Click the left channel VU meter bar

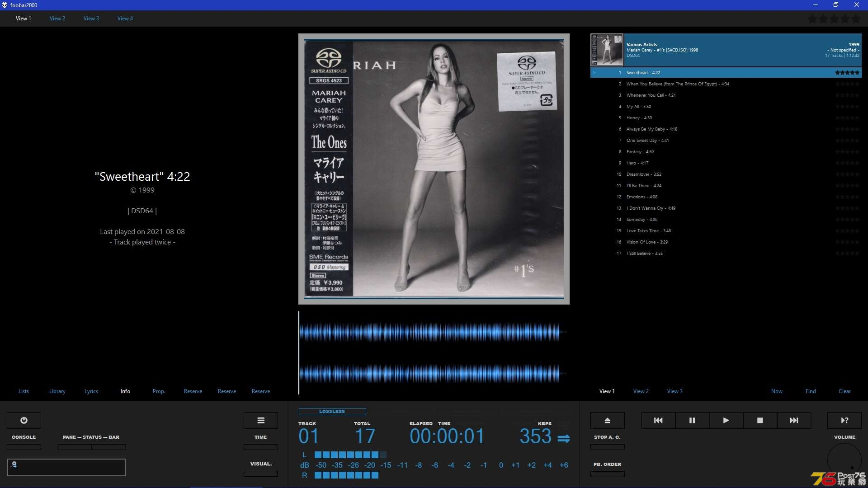pyautogui.click(x=350, y=455)
